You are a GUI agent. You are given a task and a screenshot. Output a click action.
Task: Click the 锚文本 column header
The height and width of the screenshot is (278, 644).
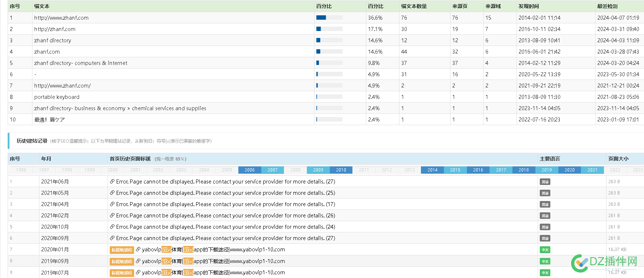click(x=42, y=6)
